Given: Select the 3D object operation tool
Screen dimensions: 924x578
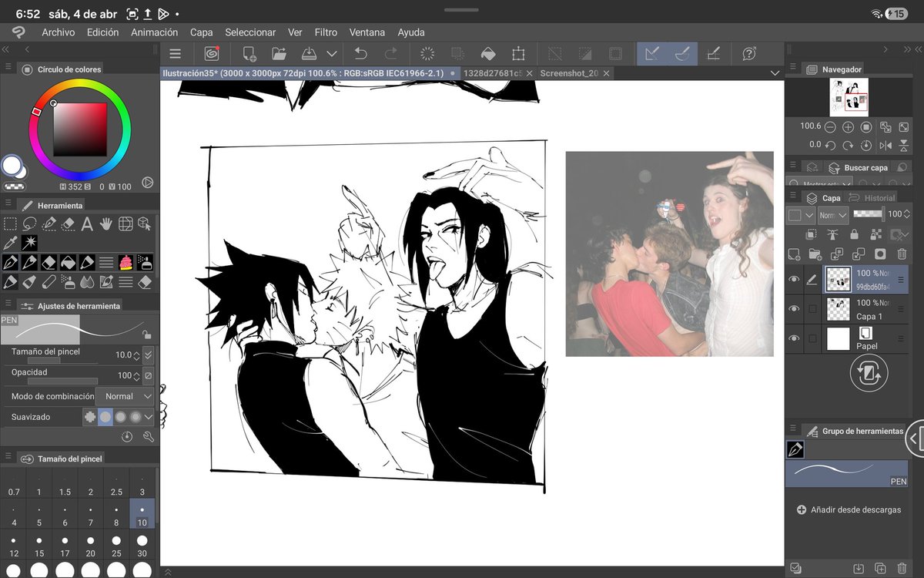Looking at the screenshot, I should click(145, 224).
